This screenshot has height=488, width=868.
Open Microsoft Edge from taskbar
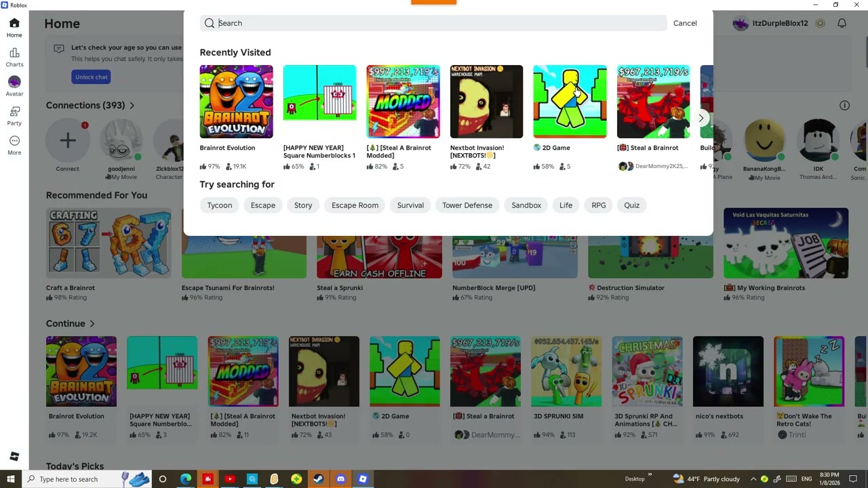[x=185, y=479]
